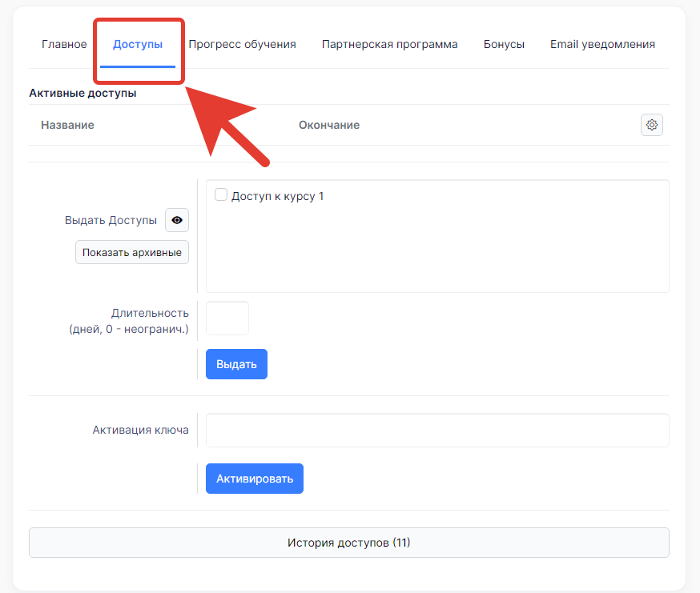Switch to the Главное tab
700x593 pixels.
64,44
